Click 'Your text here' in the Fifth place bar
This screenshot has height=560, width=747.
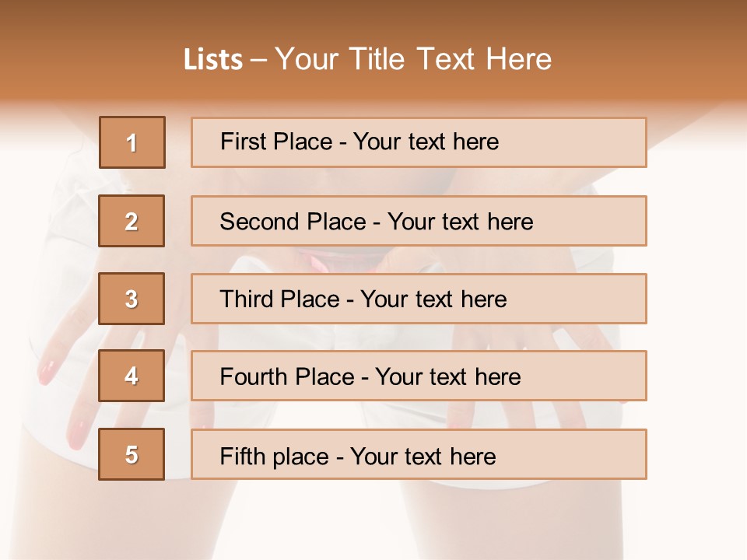click(423, 457)
